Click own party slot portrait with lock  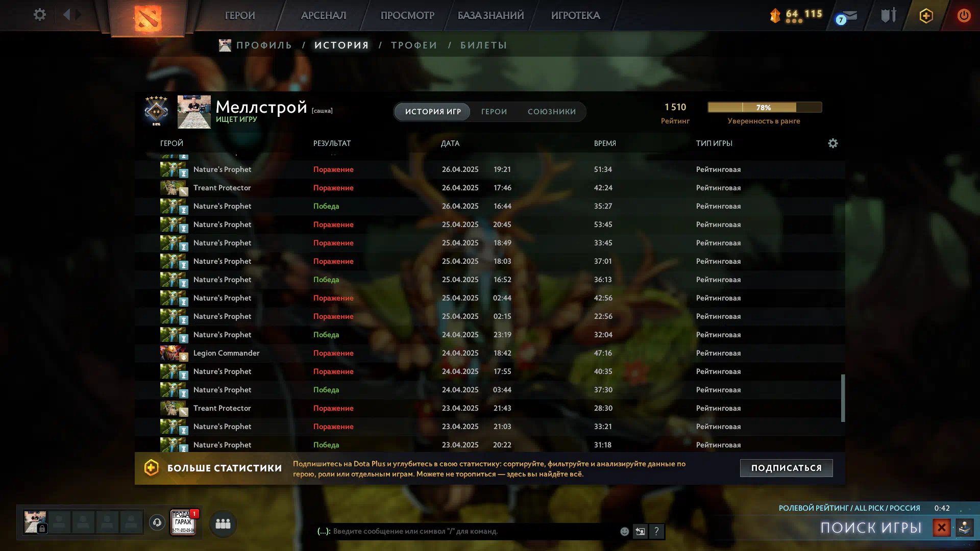tap(35, 522)
